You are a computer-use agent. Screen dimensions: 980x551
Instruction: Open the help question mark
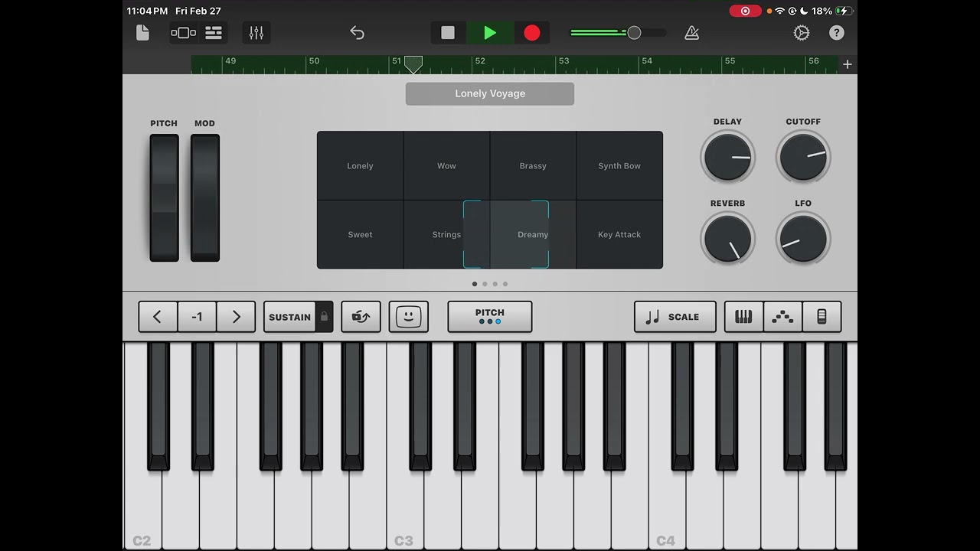(x=837, y=33)
